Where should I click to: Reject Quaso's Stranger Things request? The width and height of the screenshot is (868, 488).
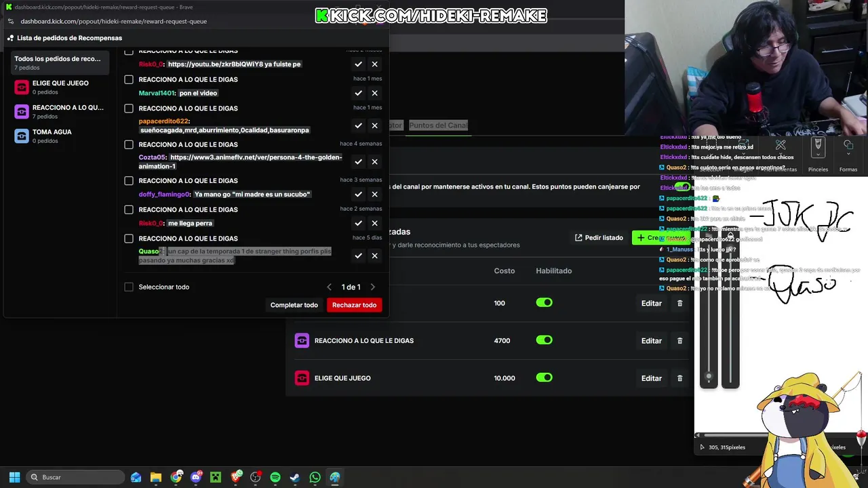coord(374,256)
